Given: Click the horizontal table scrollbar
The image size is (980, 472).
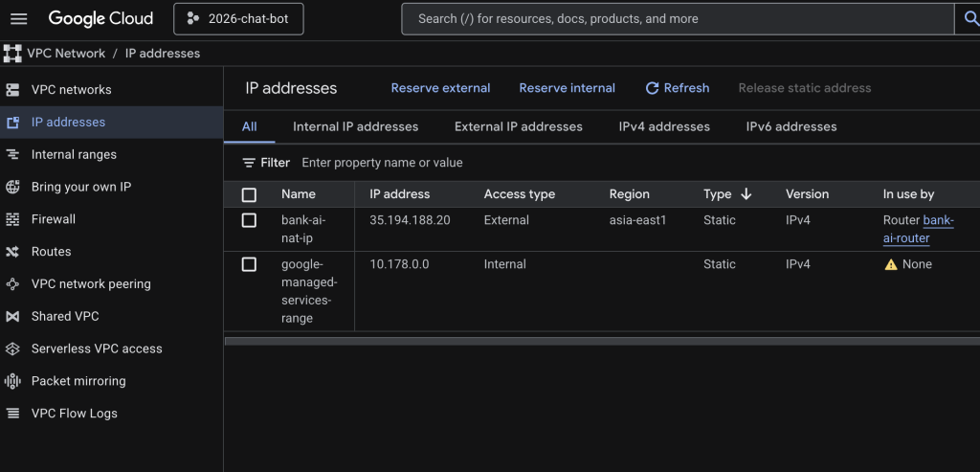Looking at the screenshot, I should coord(602,342).
